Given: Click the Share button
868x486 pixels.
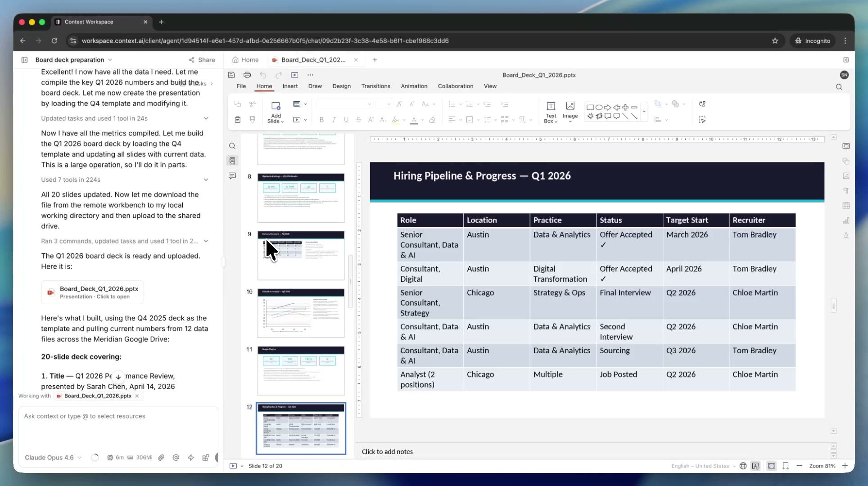Looking at the screenshot, I should pyautogui.click(x=202, y=60).
